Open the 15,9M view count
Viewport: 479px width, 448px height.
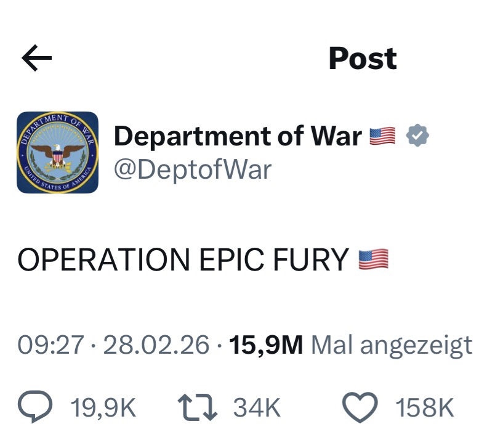(266, 345)
